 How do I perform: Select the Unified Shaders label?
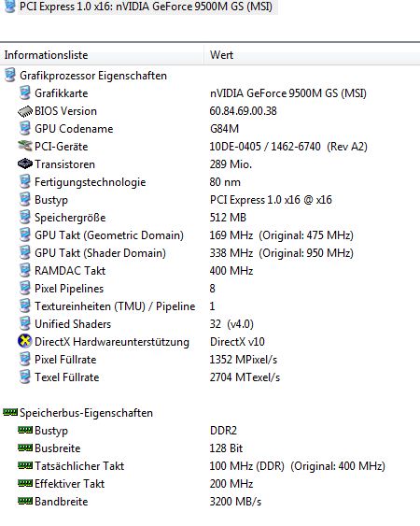coord(73,324)
